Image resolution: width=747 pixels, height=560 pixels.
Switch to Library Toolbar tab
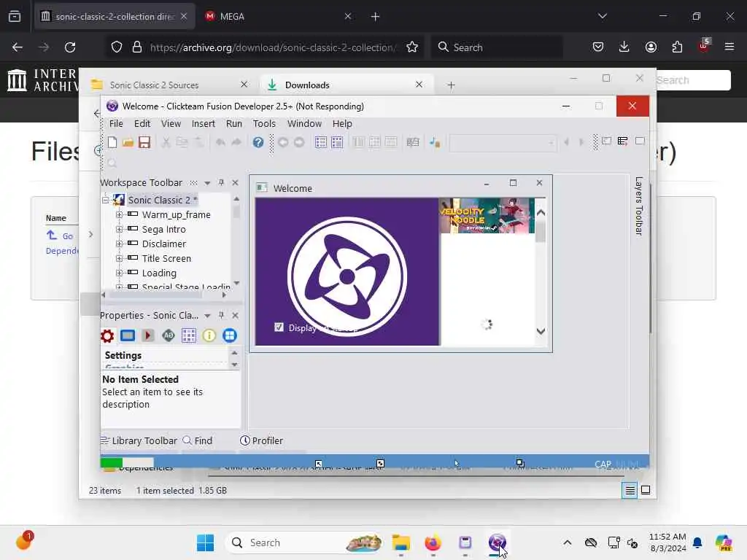click(x=139, y=440)
